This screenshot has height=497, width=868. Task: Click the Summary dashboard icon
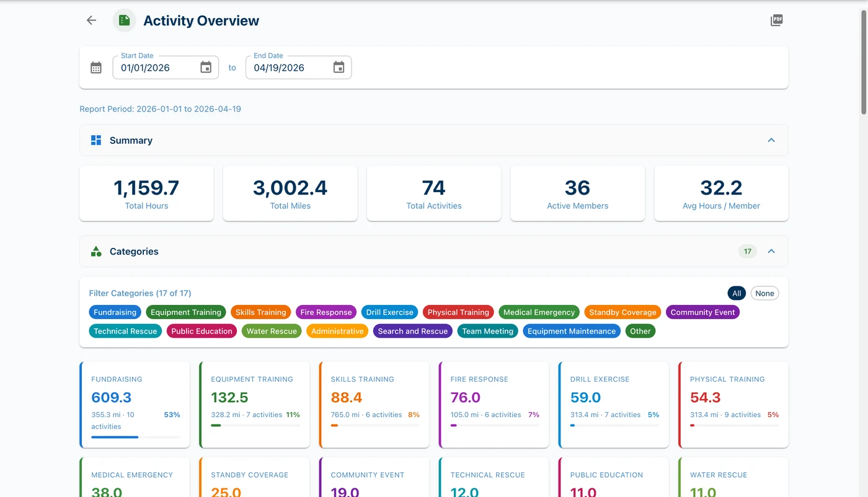coord(96,140)
